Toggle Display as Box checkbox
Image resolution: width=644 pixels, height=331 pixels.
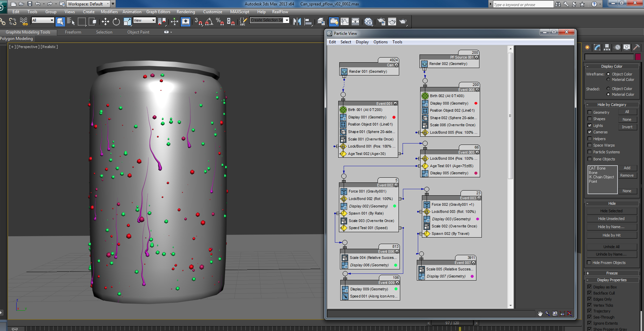[x=589, y=287]
